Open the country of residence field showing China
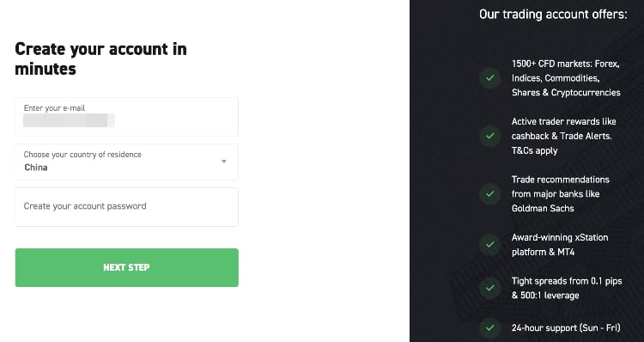The height and width of the screenshot is (342, 644). pos(126,162)
